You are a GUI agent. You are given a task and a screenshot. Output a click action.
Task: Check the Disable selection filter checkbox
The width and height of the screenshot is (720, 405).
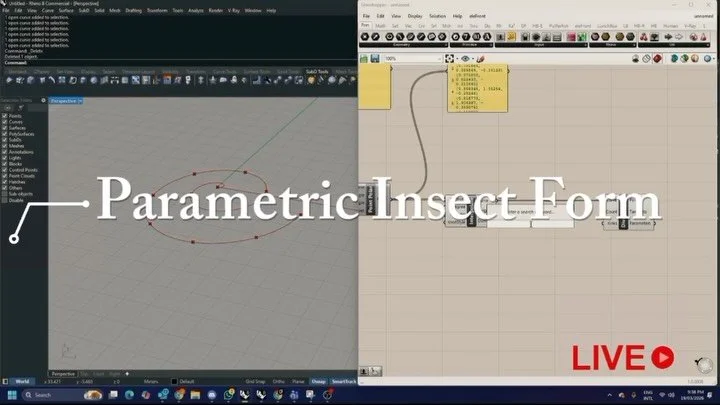[x=5, y=200]
